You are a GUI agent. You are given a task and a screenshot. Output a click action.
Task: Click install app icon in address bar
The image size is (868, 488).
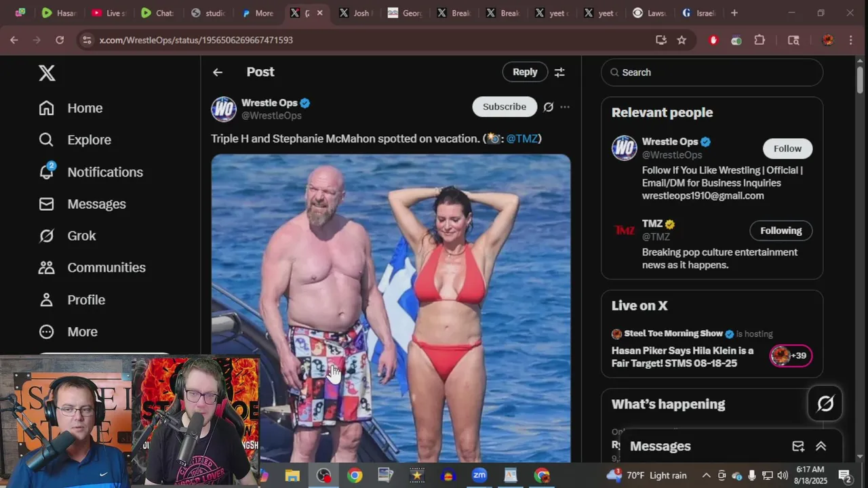point(661,40)
